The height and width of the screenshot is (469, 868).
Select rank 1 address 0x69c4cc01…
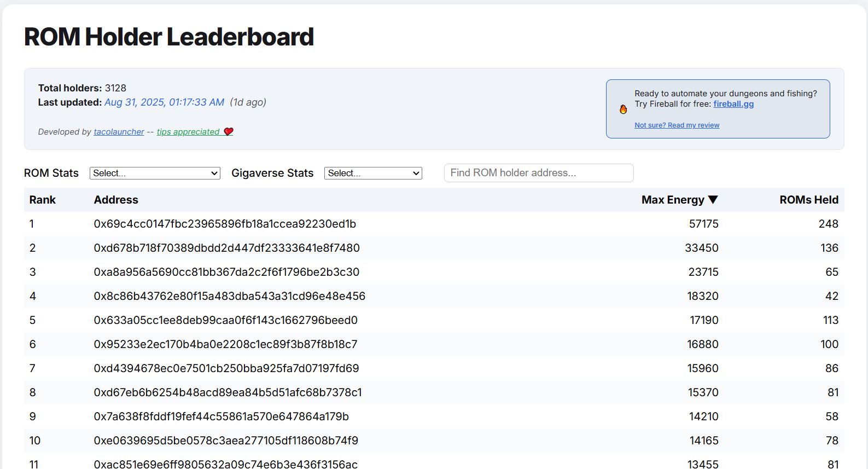click(x=225, y=224)
